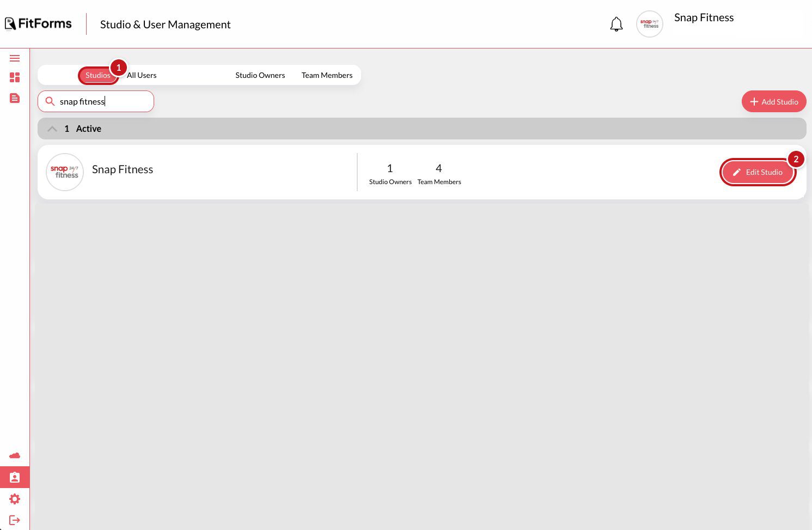Switch to the All Users tab
This screenshot has width=812, height=530.
(x=142, y=75)
